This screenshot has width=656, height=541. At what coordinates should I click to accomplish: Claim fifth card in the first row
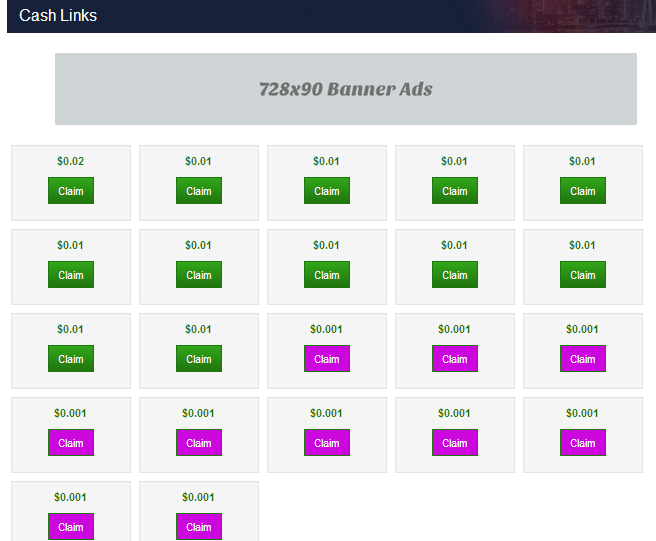583,191
